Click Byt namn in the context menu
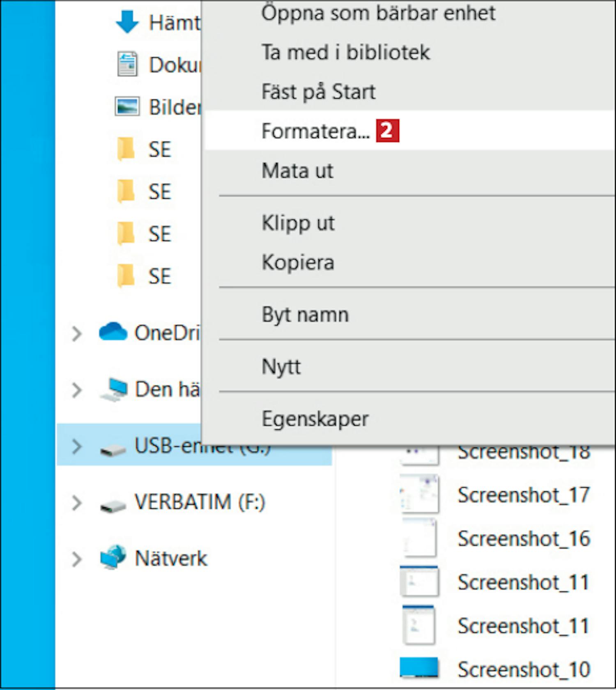 pyautogui.click(x=305, y=315)
